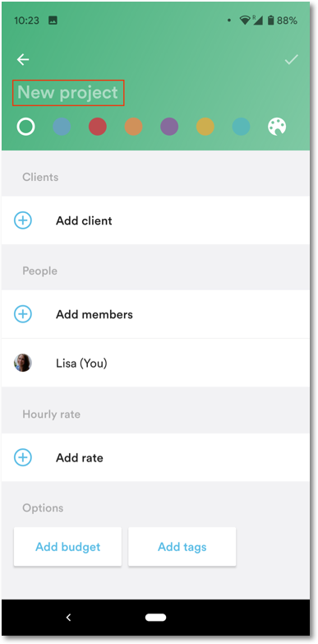Image resolution: width=318 pixels, height=644 pixels.
Task: Tap Lisa's profile avatar
Action: tap(23, 363)
